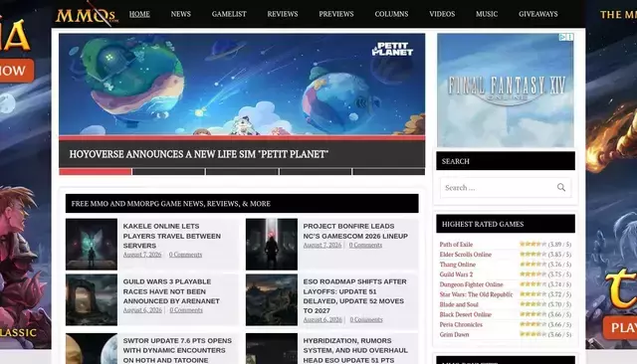
Task: Open Thang Online in highest rated games
Action: 458,265
